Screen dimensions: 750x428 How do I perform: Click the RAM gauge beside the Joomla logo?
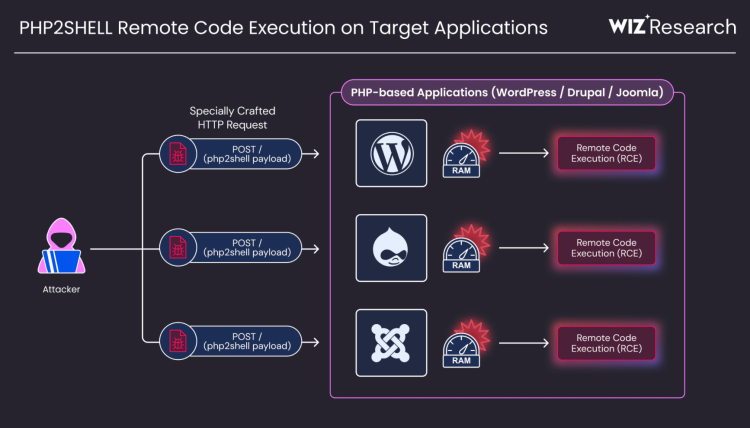point(461,350)
